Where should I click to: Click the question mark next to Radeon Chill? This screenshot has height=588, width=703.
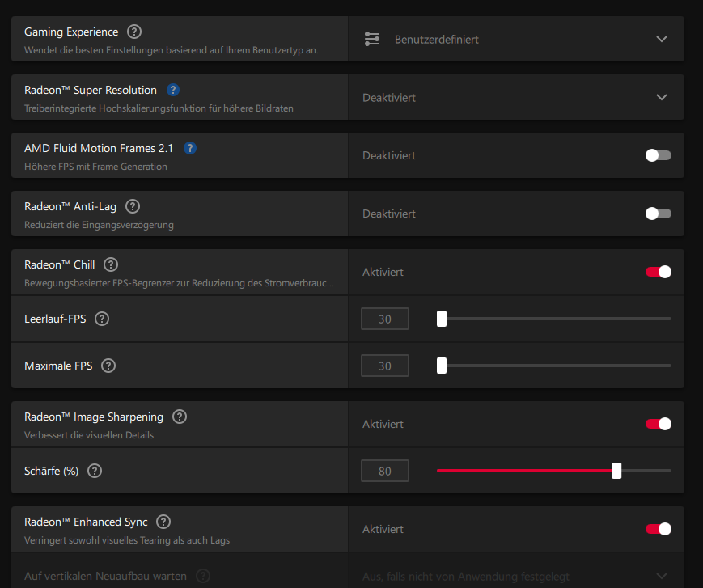(x=111, y=265)
